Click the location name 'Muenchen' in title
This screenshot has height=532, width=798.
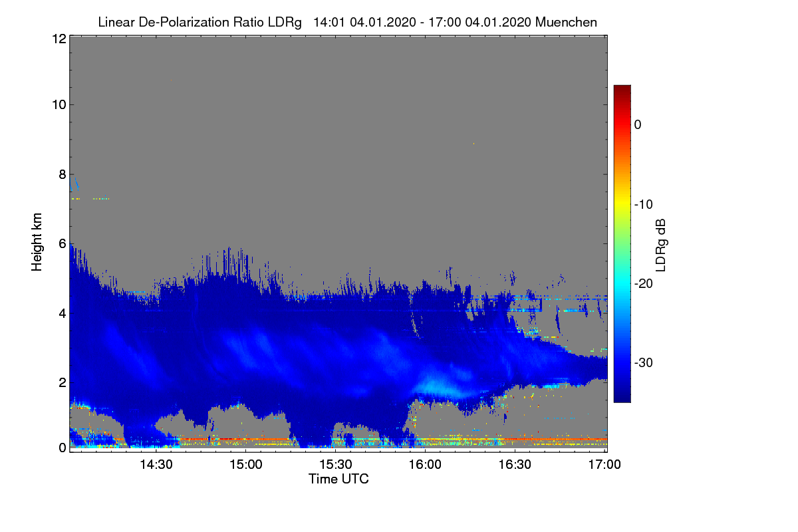point(565,22)
